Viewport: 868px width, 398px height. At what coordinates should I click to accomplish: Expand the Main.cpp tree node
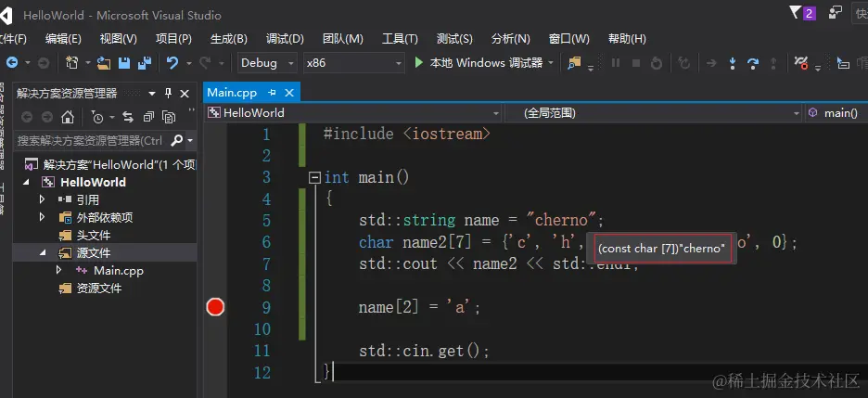coord(59,270)
